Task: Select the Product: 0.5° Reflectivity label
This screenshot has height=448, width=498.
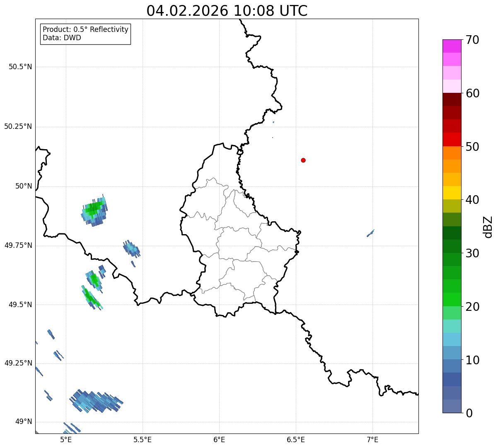Action: point(85,30)
